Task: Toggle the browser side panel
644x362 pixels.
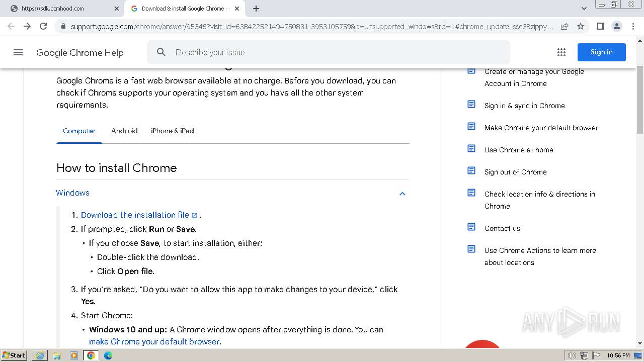Action: [600, 26]
